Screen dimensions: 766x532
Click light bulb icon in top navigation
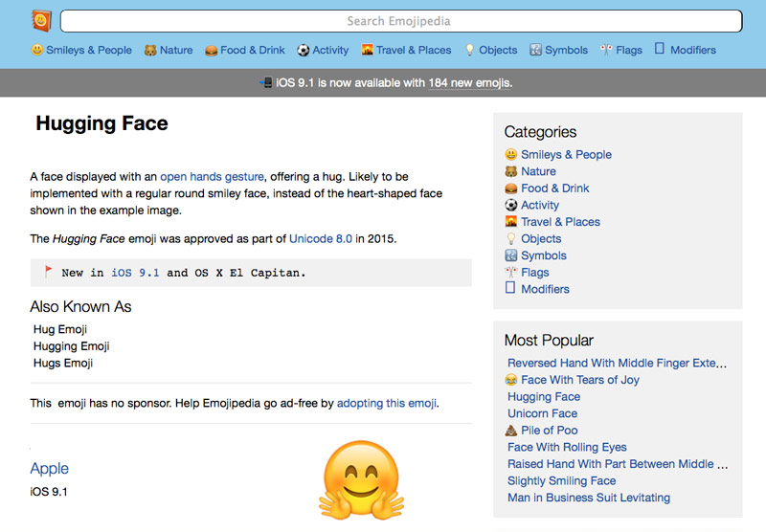pos(469,50)
